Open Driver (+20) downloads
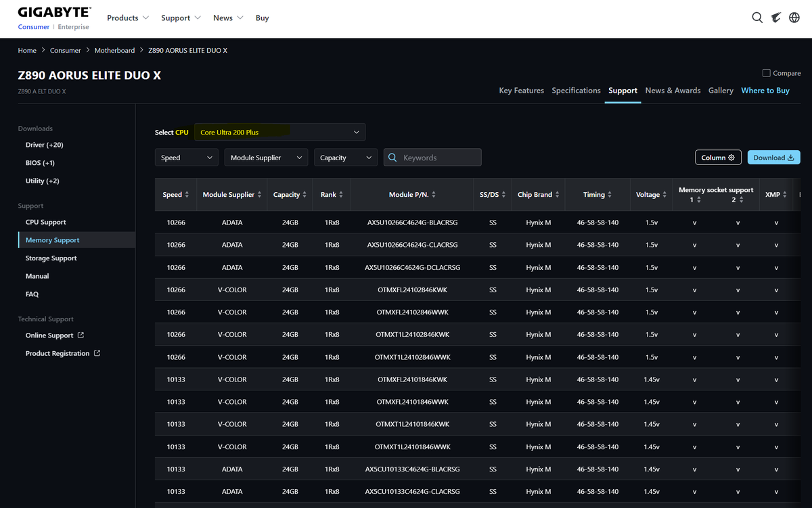Viewport: 812px width, 508px height. click(45, 145)
